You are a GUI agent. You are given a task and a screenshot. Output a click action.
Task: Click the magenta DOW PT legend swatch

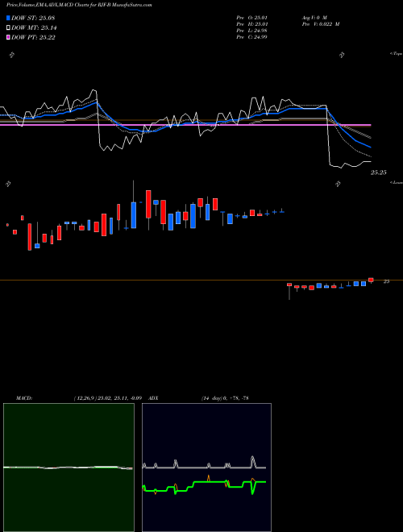coord(8,37)
